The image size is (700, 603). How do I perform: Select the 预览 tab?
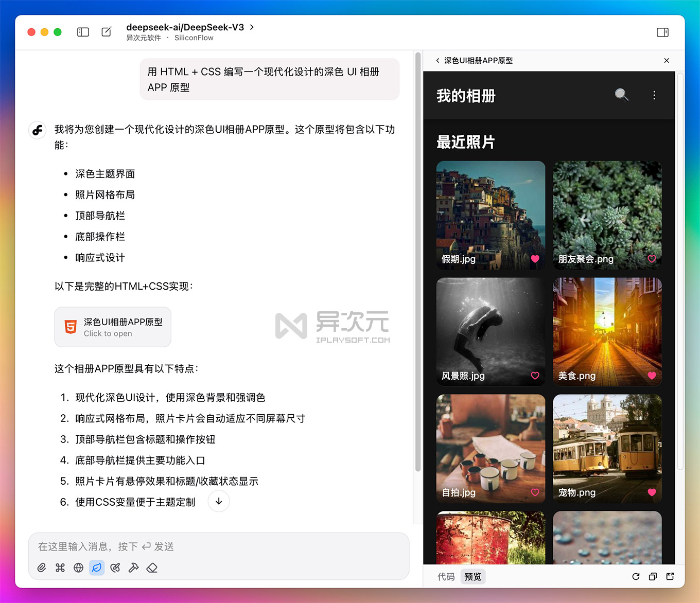coord(472,577)
